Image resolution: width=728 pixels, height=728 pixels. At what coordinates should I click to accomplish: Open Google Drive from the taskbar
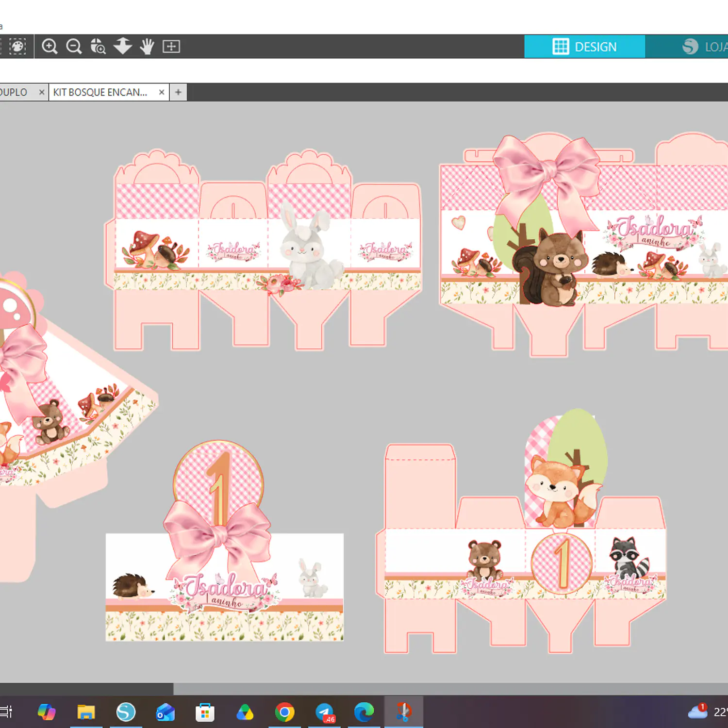pyautogui.click(x=245, y=712)
